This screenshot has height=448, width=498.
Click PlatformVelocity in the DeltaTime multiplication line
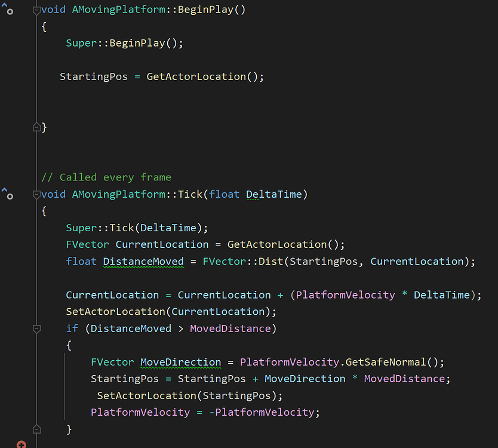346,295
